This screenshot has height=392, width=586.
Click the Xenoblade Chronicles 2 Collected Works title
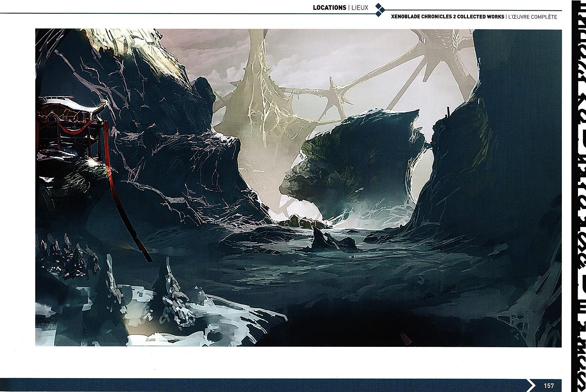[447, 17]
